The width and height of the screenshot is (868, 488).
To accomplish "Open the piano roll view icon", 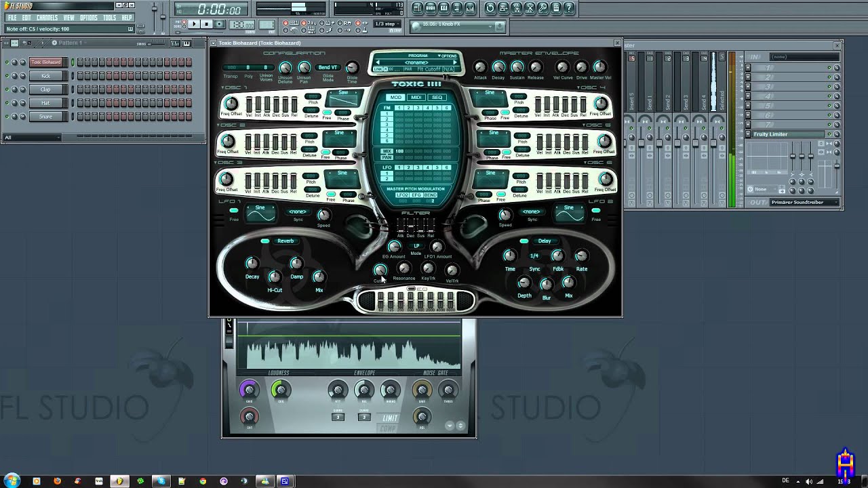I will pyautogui.click(x=443, y=8).
